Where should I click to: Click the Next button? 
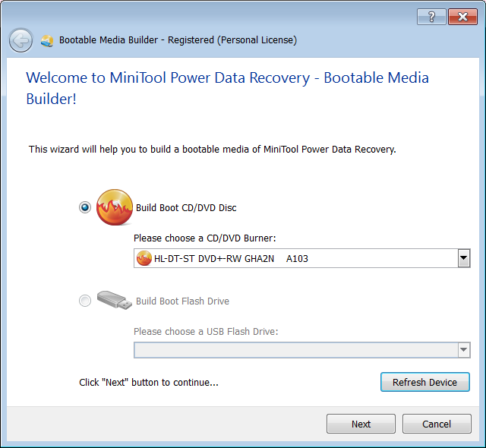point(361,424)
